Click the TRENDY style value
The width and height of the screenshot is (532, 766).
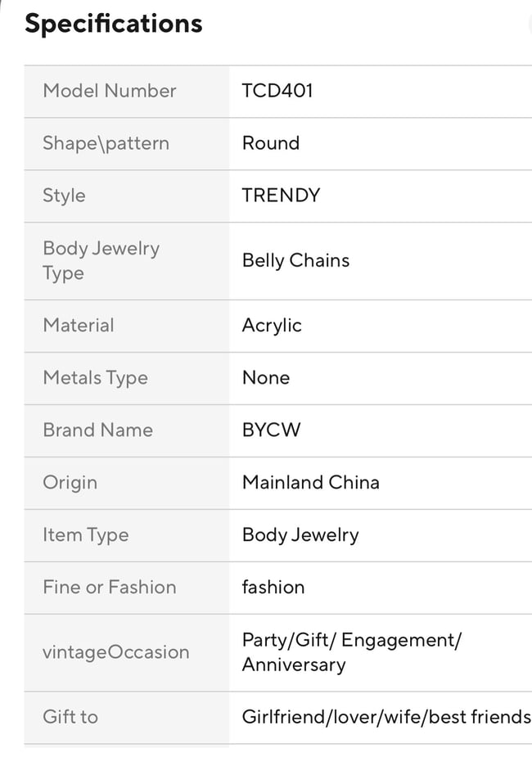point(281,196)
